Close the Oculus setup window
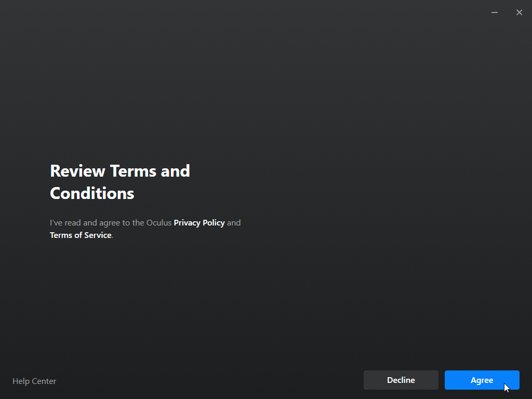The image size is (532, 399). [x=519, y=12]
